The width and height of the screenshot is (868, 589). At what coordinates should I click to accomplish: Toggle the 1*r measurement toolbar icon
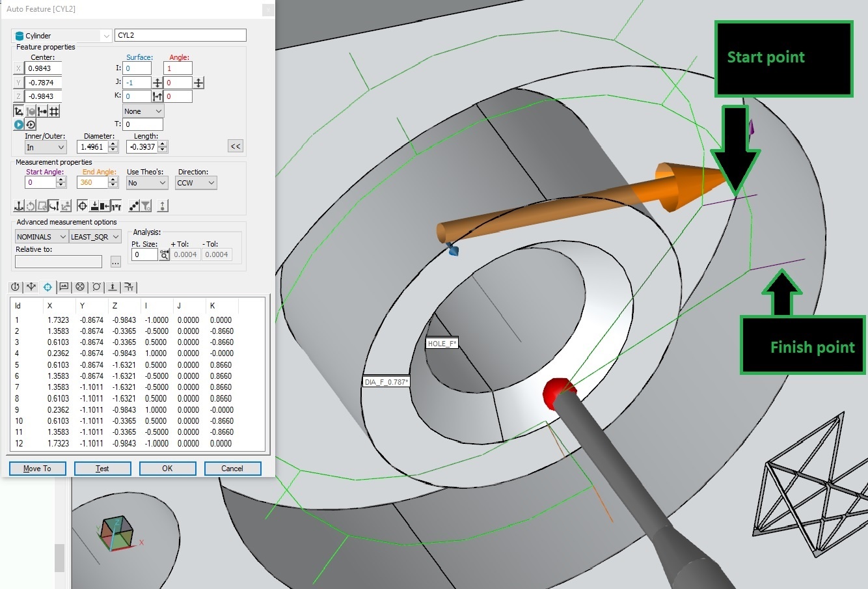tap(117, 206)
